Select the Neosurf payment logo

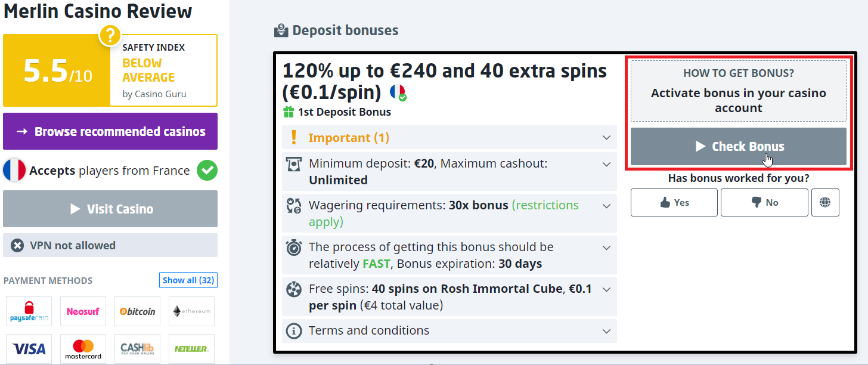point(83,311)
